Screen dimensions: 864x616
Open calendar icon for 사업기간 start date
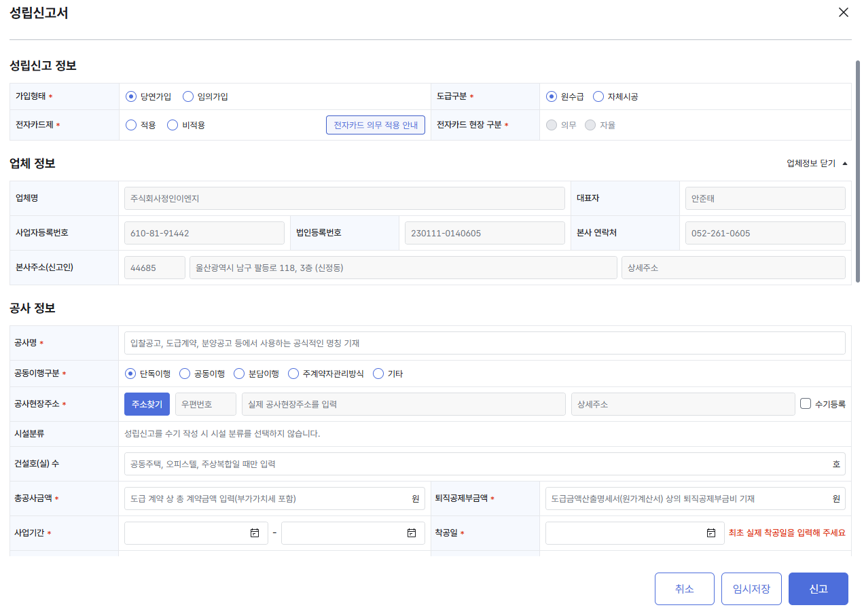tap(255, 533)
